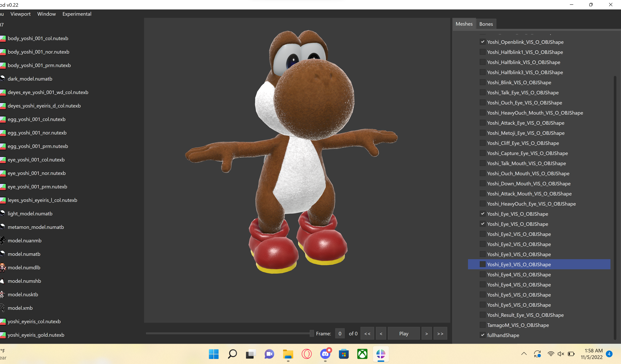Show TamagoM_VIS_O_OBJShape mesh

click(x=482, y=325)
